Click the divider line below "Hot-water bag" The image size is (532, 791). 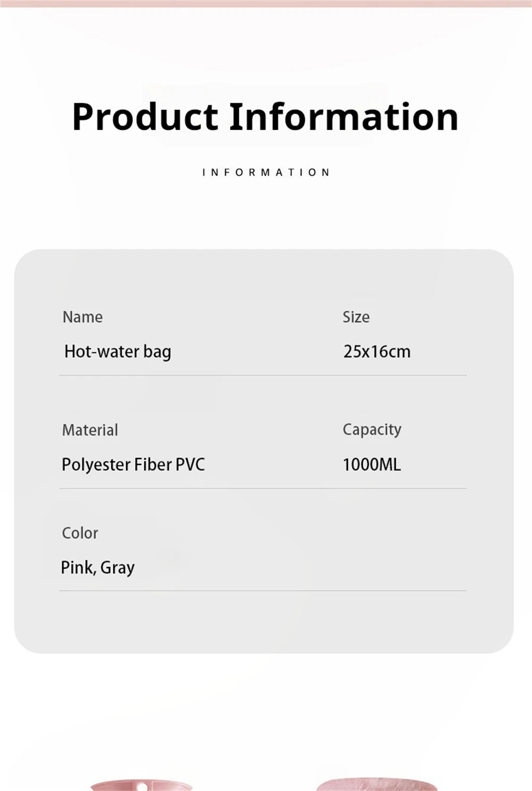pos(160,375)
